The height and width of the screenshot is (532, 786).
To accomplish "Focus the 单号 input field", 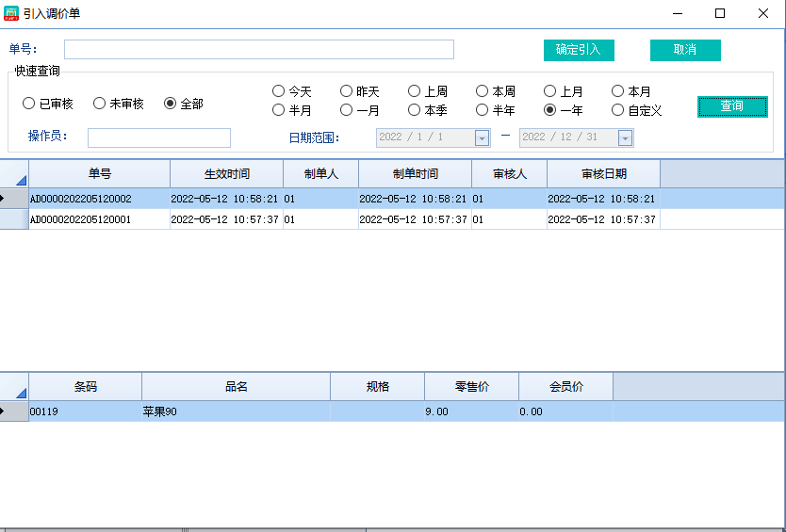I will pyautogui.click(x=258, y=50).
